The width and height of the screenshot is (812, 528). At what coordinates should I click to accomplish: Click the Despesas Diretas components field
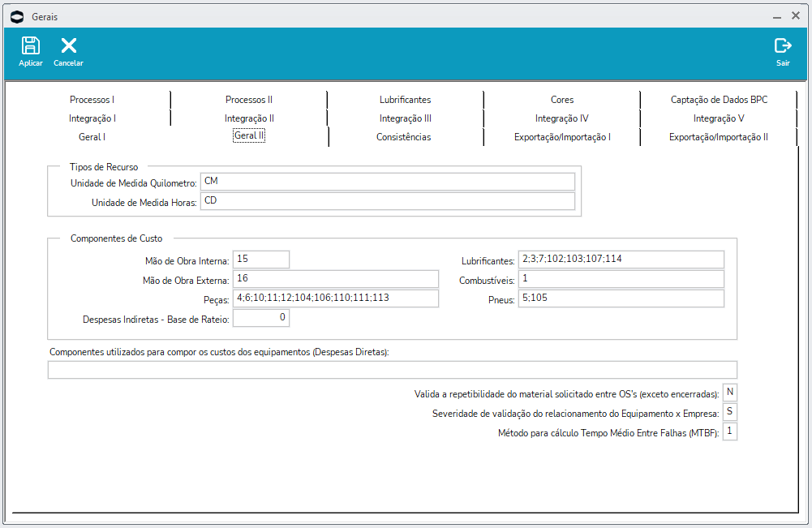(x=392, y=370)
